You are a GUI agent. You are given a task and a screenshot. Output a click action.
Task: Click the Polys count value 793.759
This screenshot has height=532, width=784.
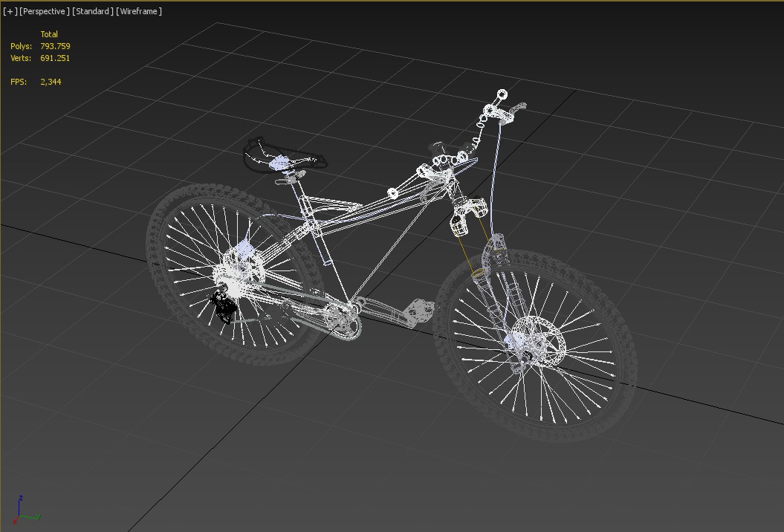[55, 46]
